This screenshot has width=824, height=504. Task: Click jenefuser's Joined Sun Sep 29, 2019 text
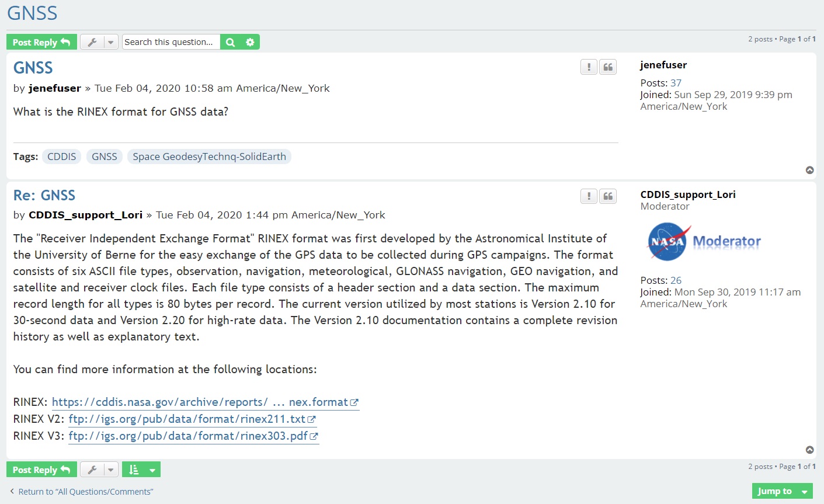pos(716,100)
